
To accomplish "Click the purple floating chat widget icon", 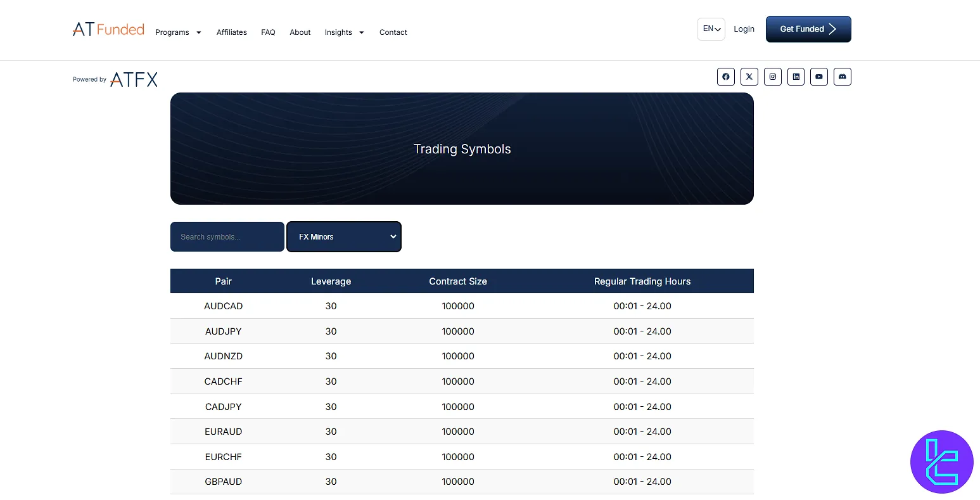I will (942, 462).
